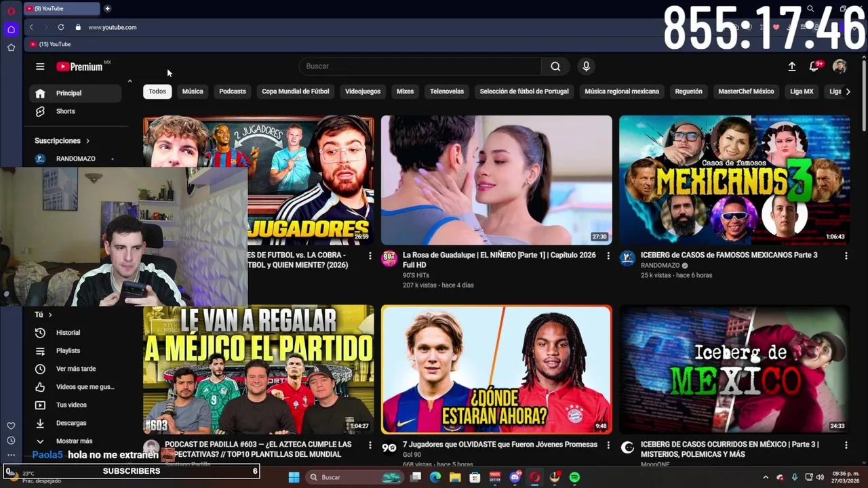
Task: Click the search magnifier button
Action: click(x=555, y=66)
